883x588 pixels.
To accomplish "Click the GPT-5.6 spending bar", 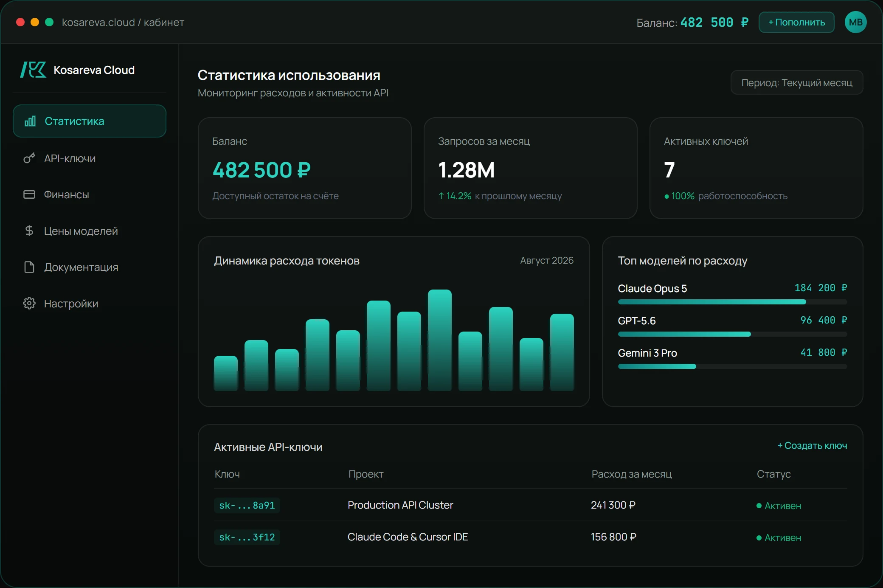I will (732, 334).
